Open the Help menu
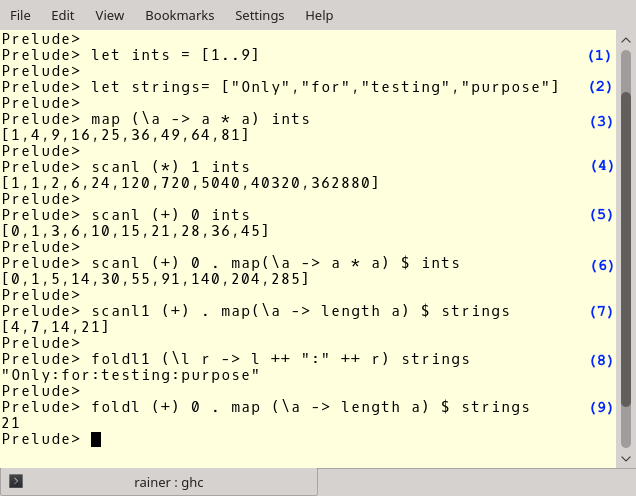 (319, 15)
